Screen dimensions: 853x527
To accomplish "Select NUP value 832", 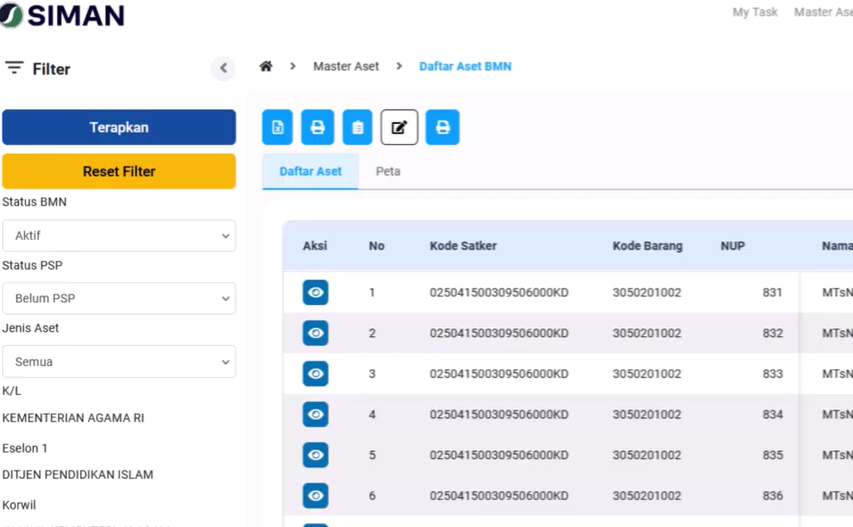I will (x=772, y=333).
